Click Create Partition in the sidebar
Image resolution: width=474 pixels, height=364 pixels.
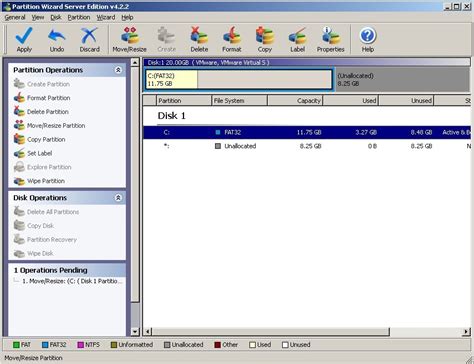[x=42, y=84]
